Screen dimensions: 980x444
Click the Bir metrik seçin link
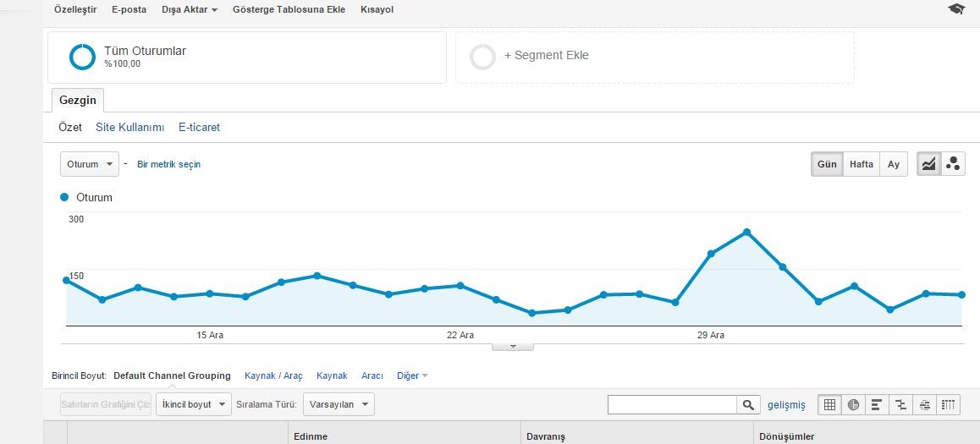[x=168, y=164]
